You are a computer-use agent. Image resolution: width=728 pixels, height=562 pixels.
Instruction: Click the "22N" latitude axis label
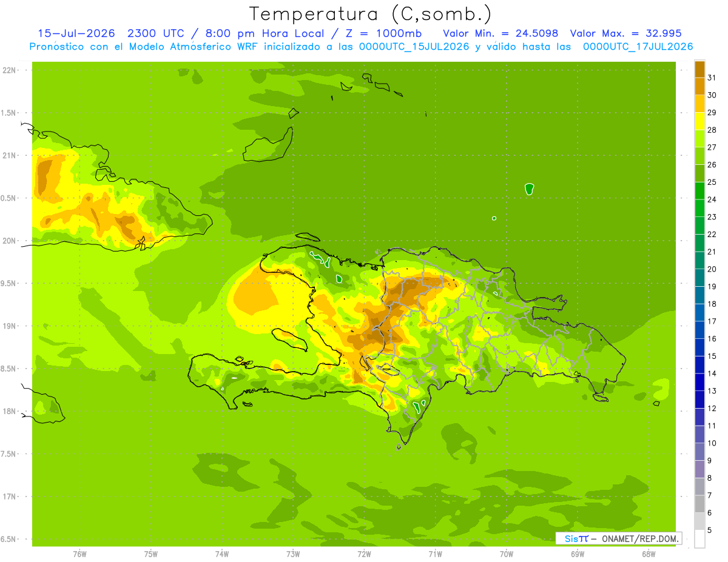tap(9, 70)
